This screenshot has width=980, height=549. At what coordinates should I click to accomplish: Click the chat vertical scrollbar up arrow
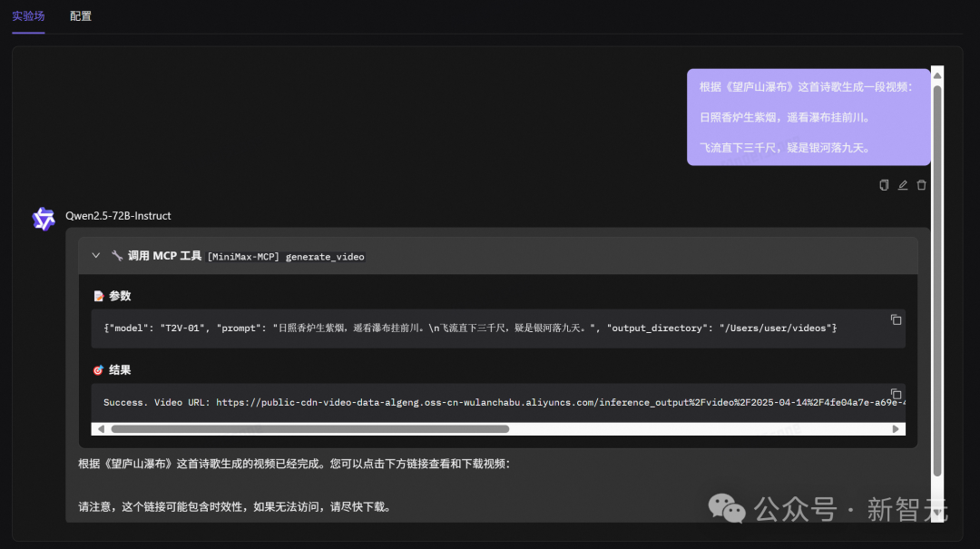(937, 75)
